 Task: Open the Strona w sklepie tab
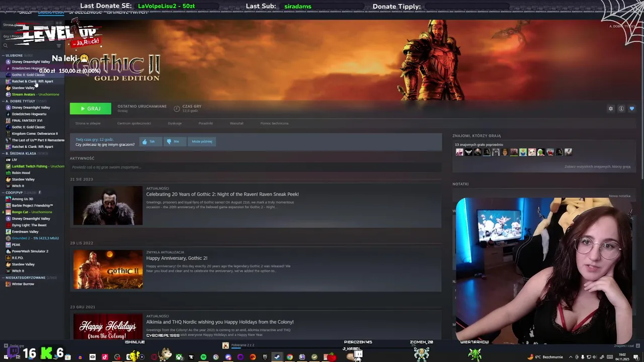coord(88,123)
